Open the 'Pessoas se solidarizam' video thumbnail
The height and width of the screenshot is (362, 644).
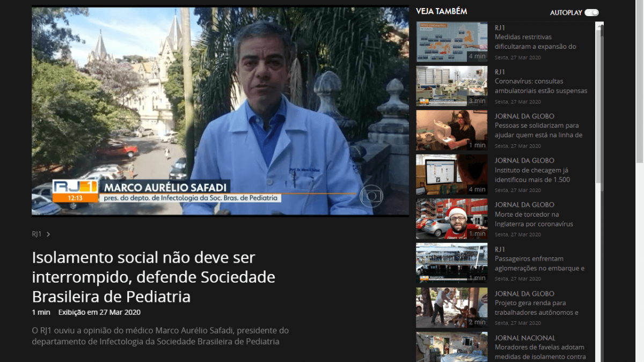452,130
